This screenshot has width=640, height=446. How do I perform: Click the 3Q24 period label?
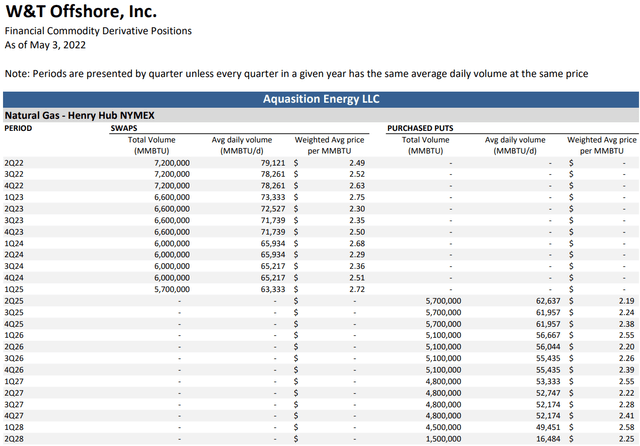14,266
